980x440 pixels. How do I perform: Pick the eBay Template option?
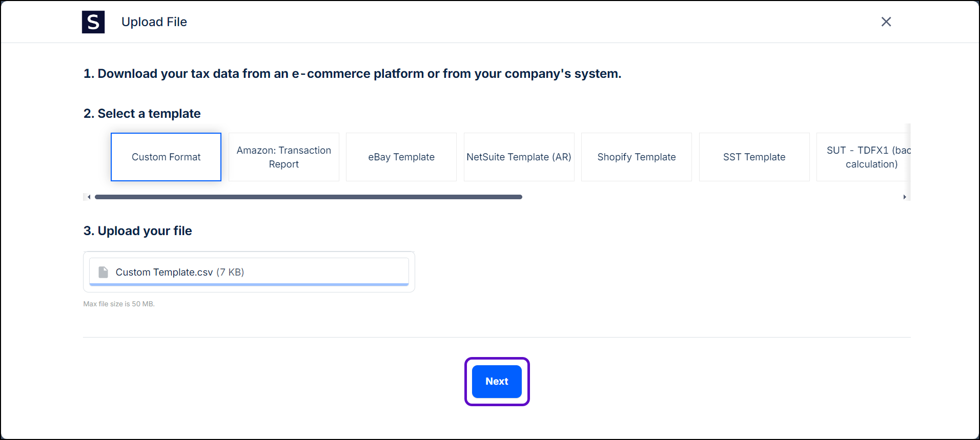401,157
